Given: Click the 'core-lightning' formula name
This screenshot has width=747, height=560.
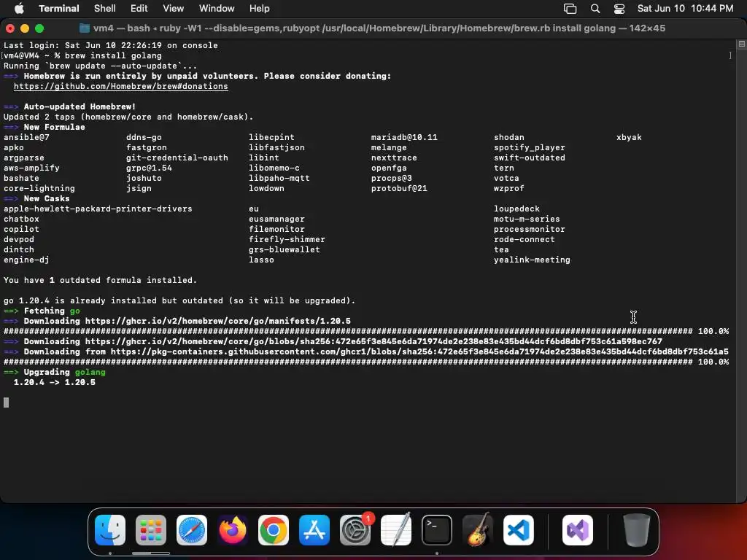Looking at the screenshot, I should point(39,188).
